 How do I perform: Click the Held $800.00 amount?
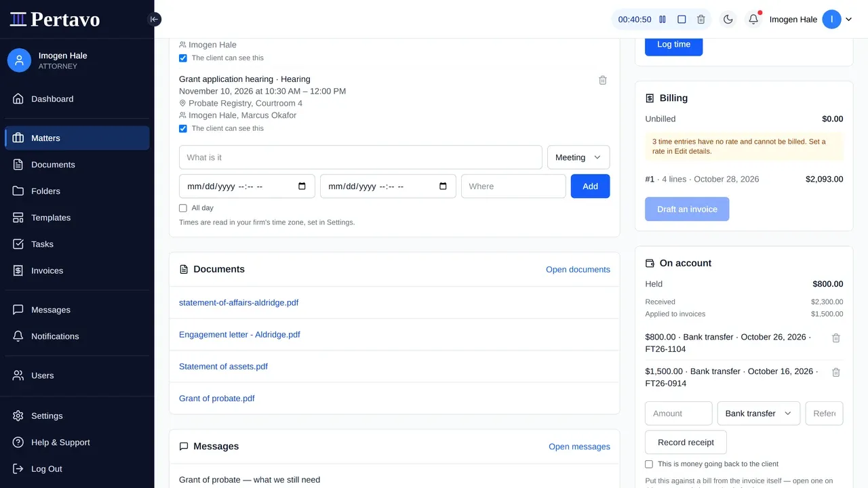coord(828,285)
